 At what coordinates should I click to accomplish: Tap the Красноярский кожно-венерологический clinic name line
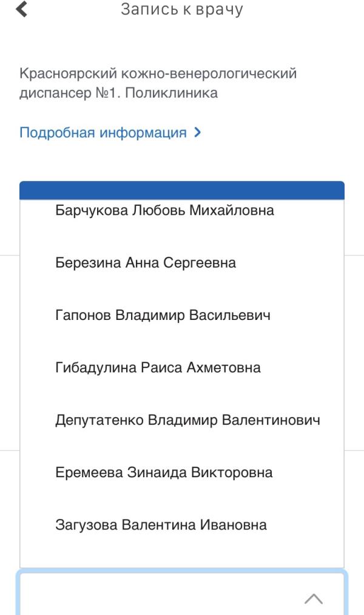pos(158,73)
